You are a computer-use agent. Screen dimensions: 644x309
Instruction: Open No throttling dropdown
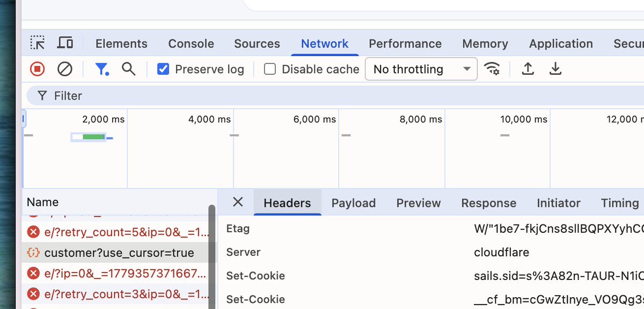(421, 69)
